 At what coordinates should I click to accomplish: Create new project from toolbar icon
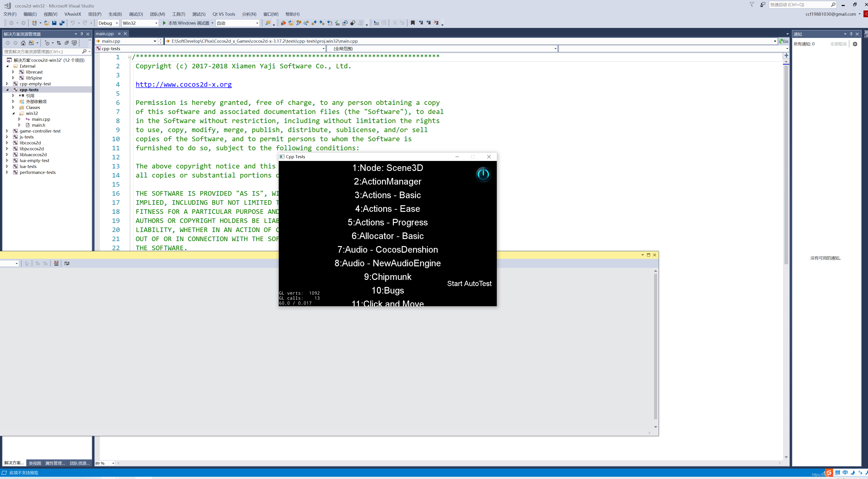(34, 23)
